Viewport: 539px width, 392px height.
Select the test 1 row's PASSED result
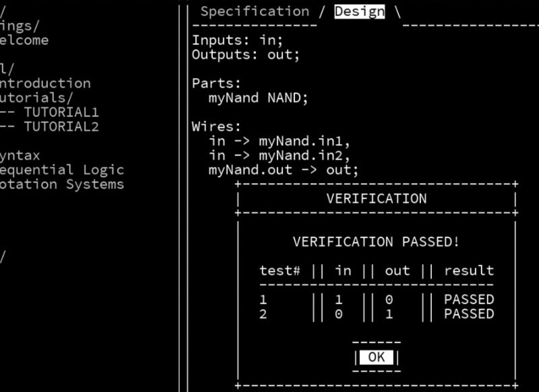(x=469, y=299)
